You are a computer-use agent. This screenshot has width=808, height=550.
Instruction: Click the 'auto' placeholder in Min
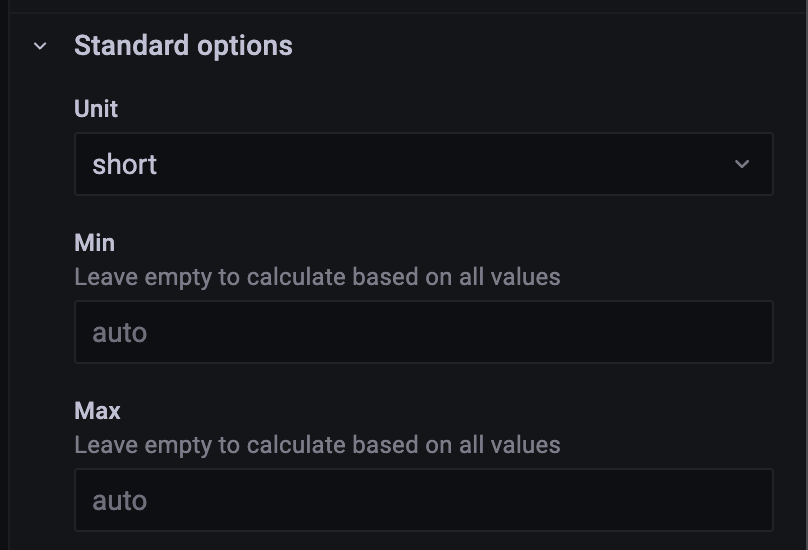coord(120,333)
